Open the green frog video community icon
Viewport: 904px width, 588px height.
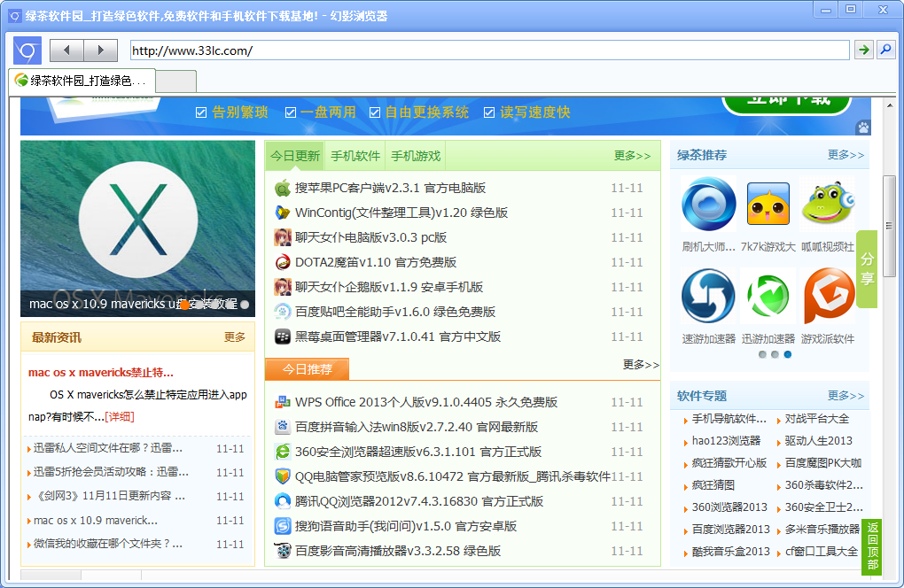pos(828,205)
